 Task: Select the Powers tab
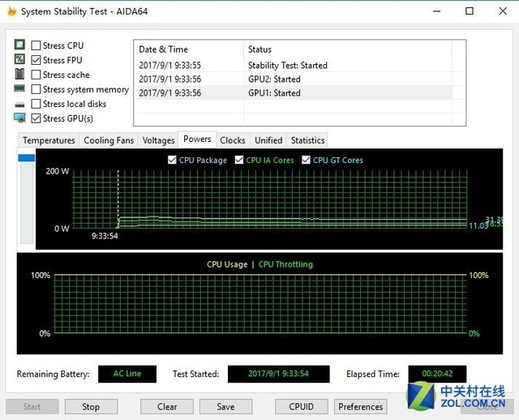(x=197, y=139)
